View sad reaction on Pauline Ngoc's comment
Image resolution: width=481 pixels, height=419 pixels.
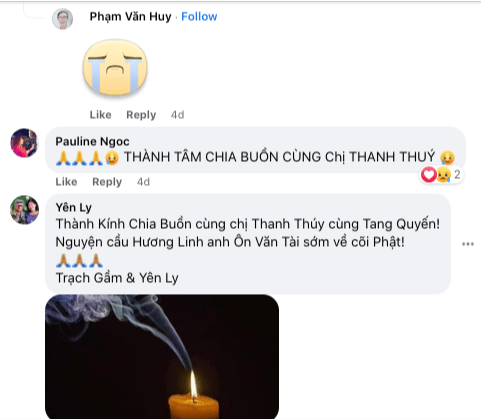(443, 174)
